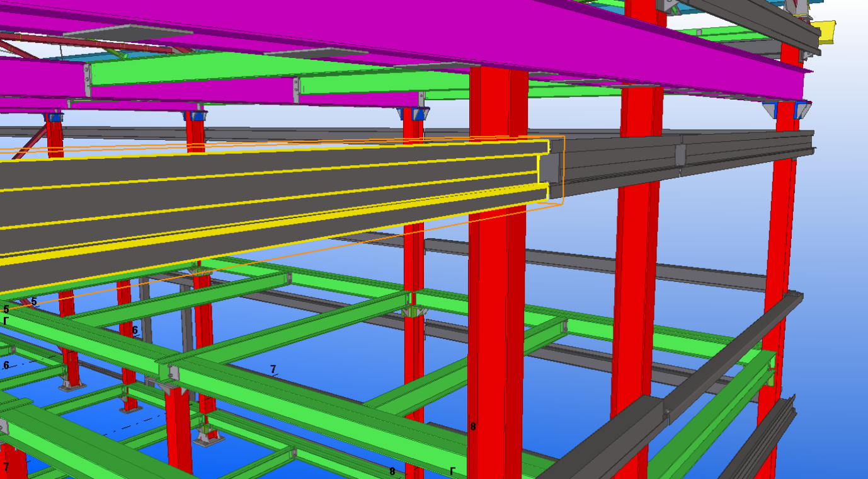Click grid label "8" on the wide red column
Viewport: 868px width, 479px height.
pos(473,427)
